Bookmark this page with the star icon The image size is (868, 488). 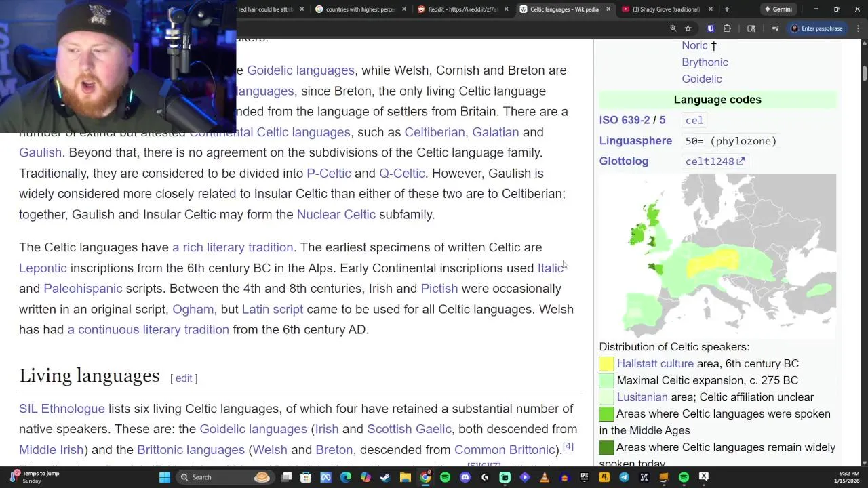coord(688,28)
